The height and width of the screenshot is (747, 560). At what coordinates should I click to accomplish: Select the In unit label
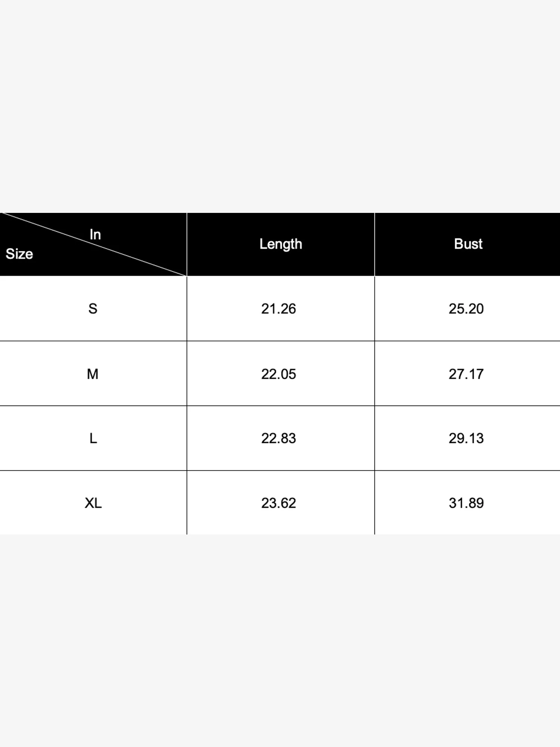(x=95, y=235)
